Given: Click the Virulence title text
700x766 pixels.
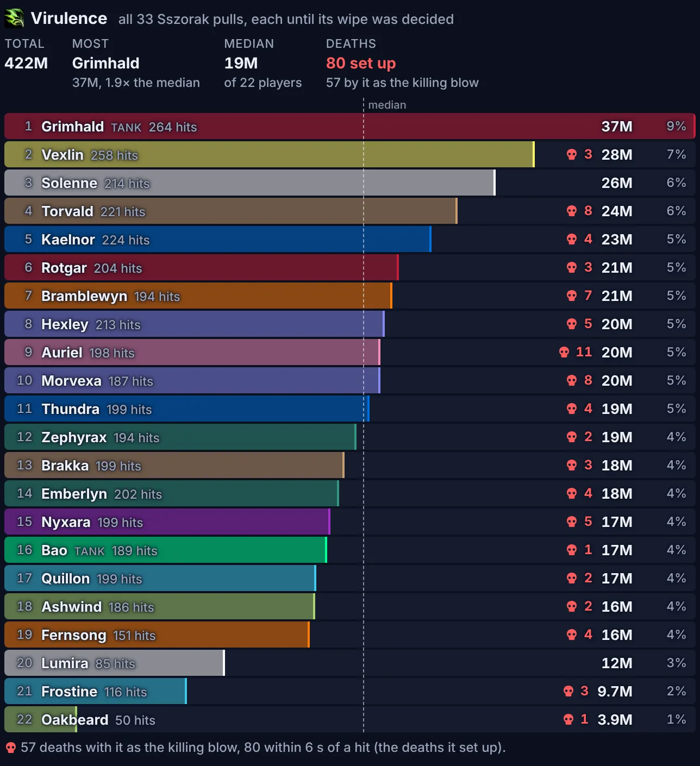Looking at the screenshot, I should 69,18.
